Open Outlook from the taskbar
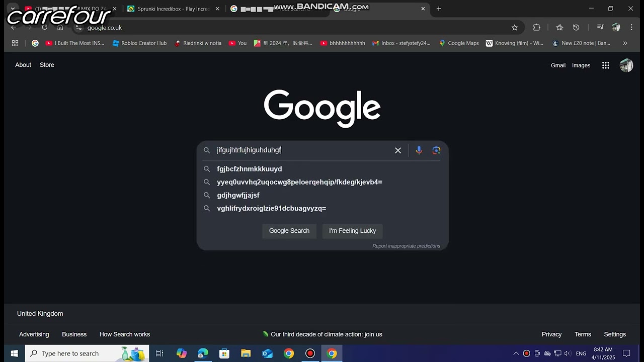Viewport: 644px width, 362px height. (x=267, y=353)
